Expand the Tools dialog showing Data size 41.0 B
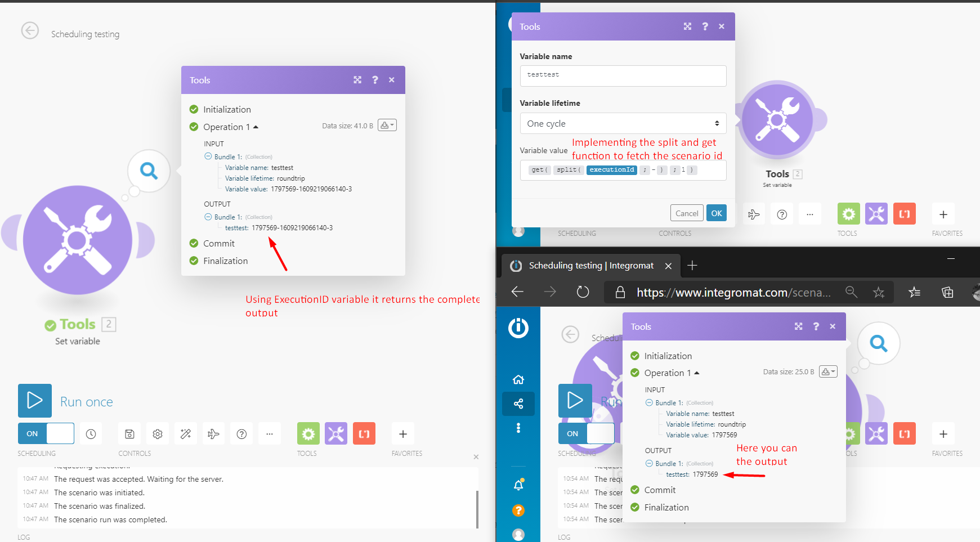The width and height of the screenshot is (980, 542). (357, 80)
